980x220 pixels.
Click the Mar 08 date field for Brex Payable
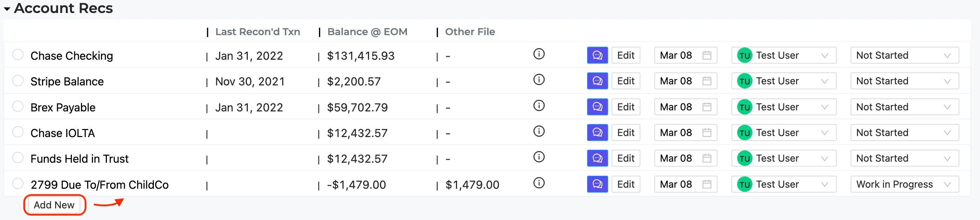coord(686,107)
